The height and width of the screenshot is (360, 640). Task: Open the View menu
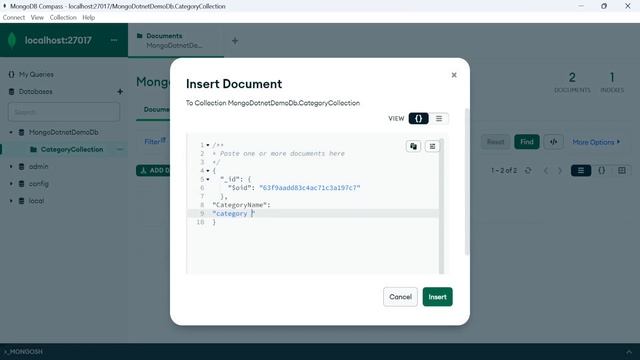coord(37,18)
